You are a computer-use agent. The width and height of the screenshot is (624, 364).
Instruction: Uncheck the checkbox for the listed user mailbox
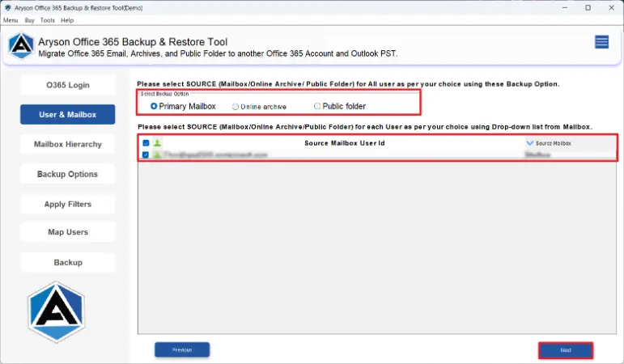pyautogui.click(x=146, y=154)
